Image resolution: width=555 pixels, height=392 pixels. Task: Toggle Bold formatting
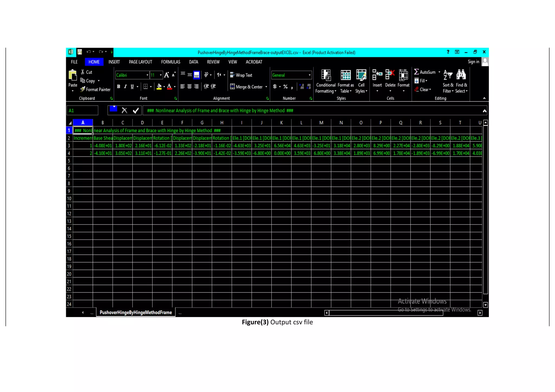point(118,86)
